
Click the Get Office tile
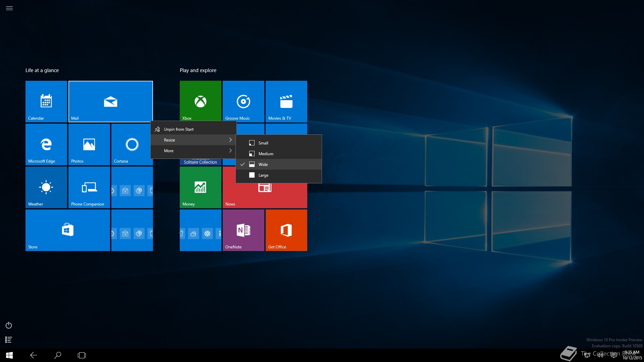286,230
